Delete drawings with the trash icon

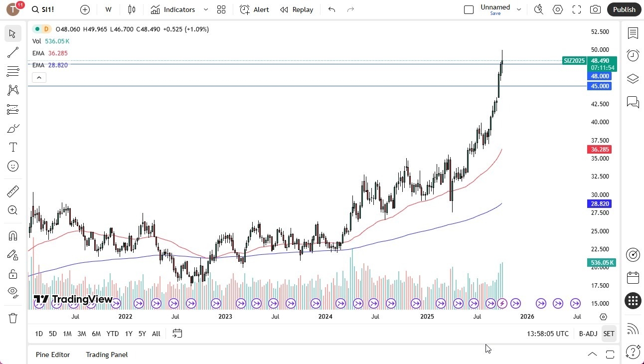tap(13, 318)
